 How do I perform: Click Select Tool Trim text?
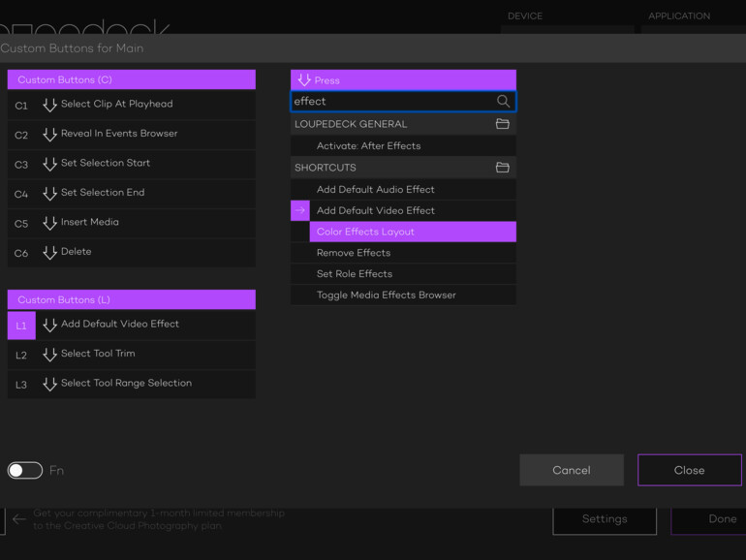point(98,353)
